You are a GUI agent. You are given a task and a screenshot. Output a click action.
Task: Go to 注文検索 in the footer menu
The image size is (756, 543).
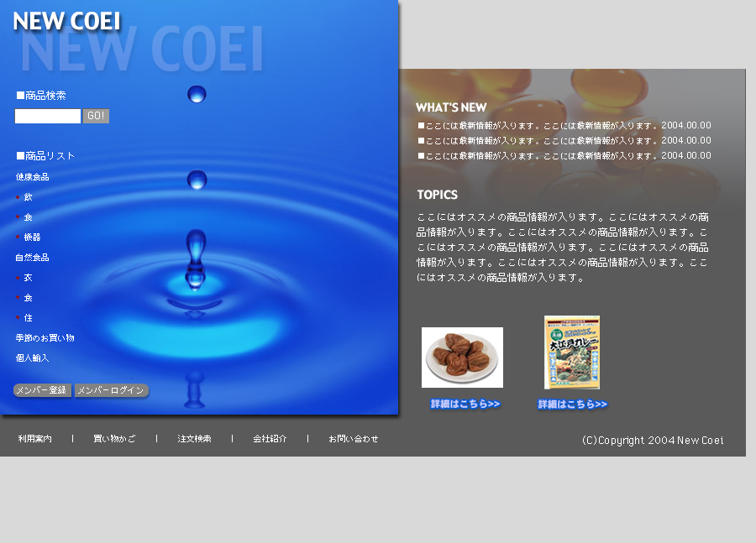click(194, 439)
